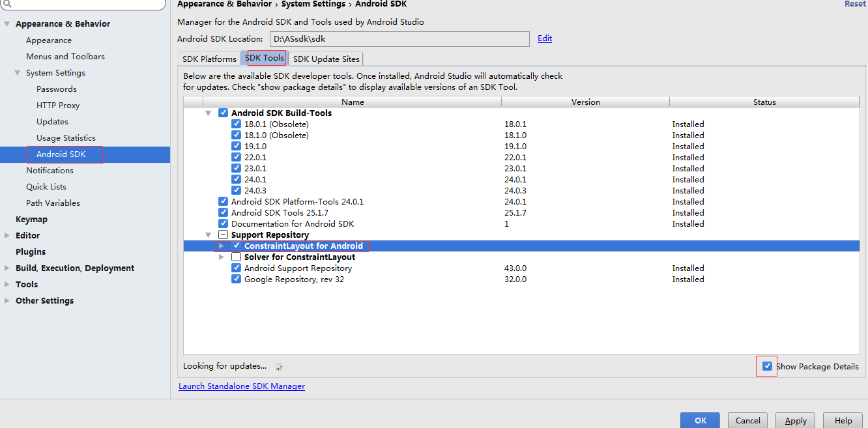
Task: Uncheck the 18.1.0 (Obsolete) build-tools checkbox
Action: [236, 135]
